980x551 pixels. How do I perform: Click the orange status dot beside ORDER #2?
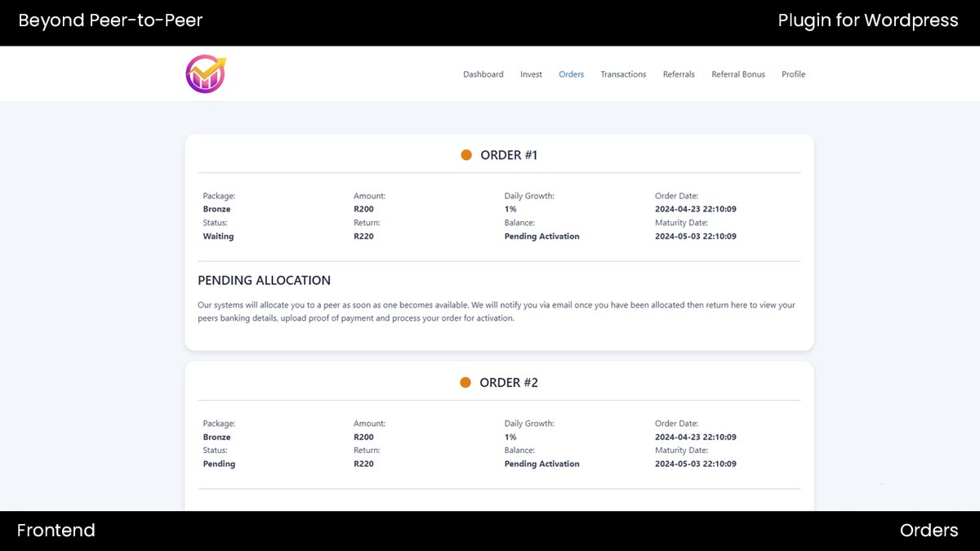pos(465,381)
